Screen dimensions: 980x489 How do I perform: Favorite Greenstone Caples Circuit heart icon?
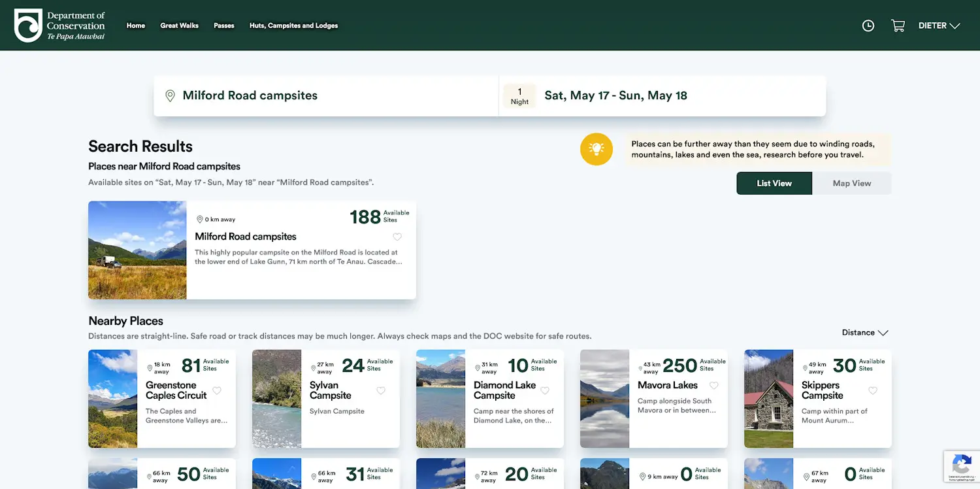click(x=217, y=390)
